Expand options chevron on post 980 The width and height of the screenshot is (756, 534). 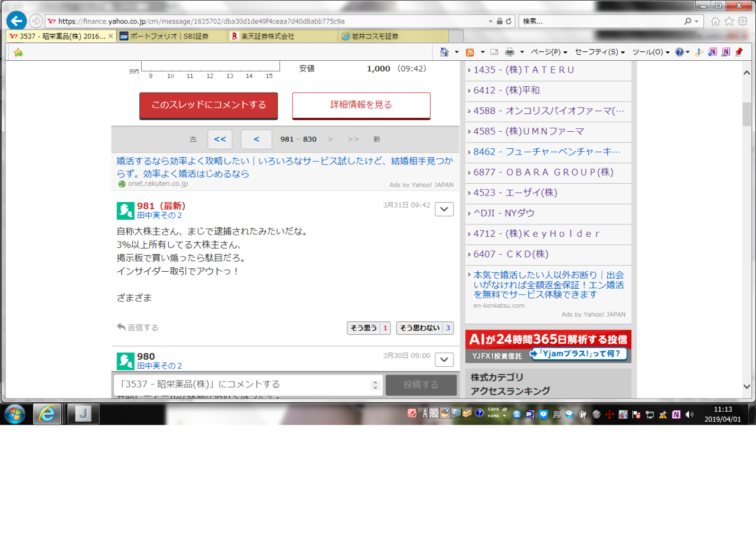(444, 360)
